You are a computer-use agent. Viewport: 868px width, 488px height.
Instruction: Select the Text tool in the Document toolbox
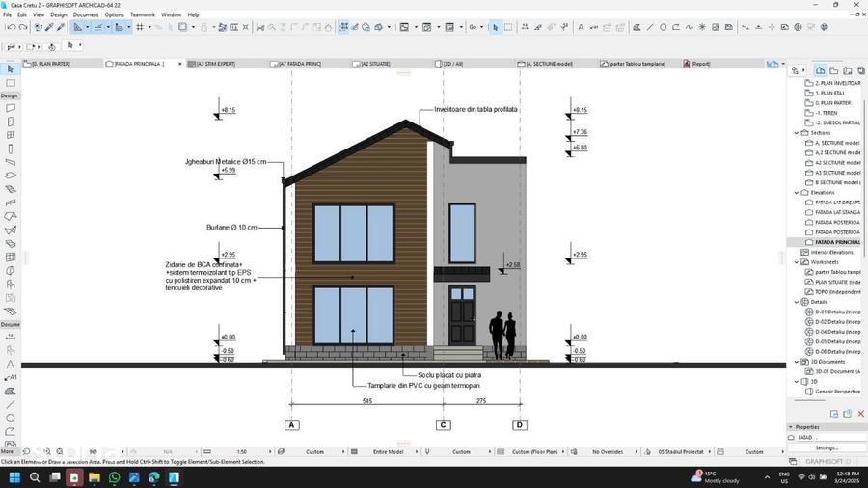(10, 364)
